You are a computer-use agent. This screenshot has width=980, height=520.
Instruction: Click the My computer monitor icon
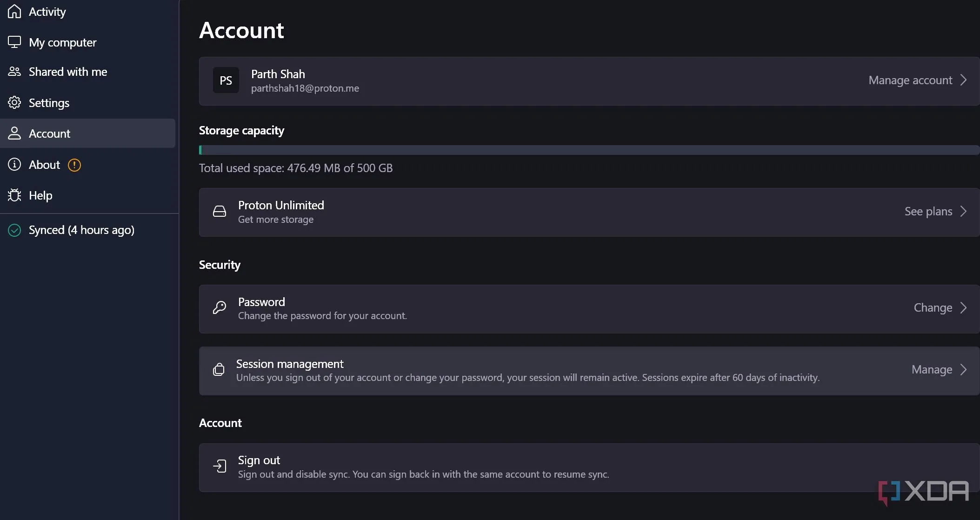[x=14, y=42]
